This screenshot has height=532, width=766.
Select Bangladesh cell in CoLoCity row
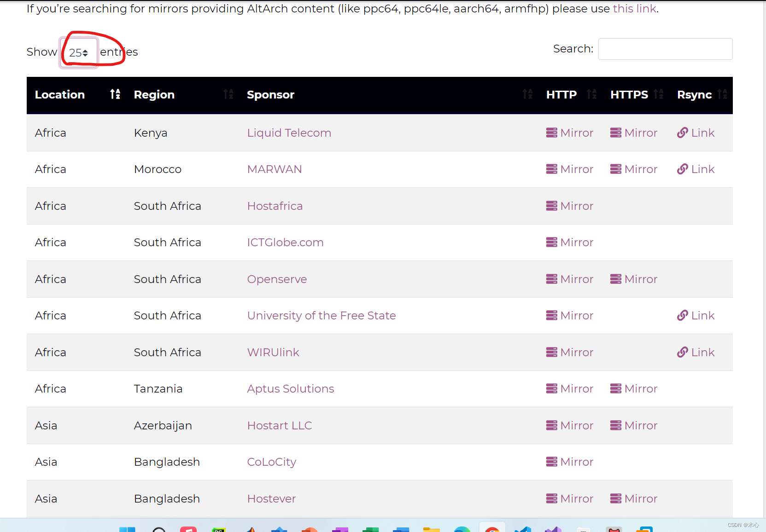pyautogui.click(x=167, y=462)
